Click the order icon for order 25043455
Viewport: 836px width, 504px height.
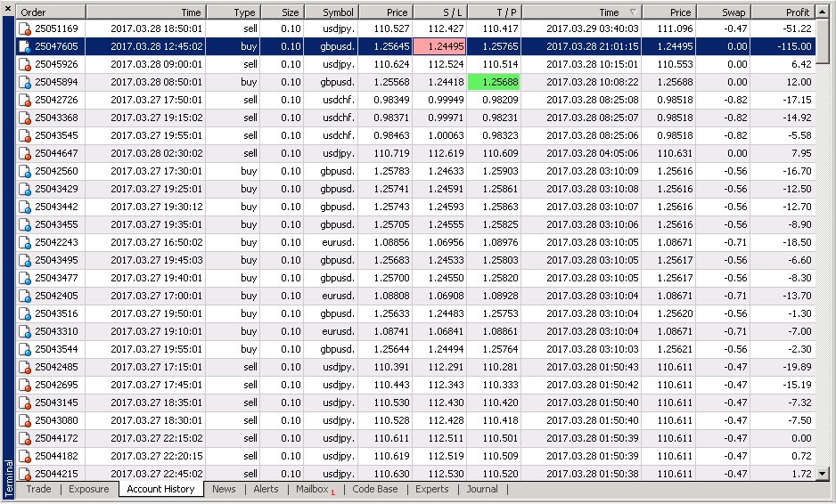25,224
